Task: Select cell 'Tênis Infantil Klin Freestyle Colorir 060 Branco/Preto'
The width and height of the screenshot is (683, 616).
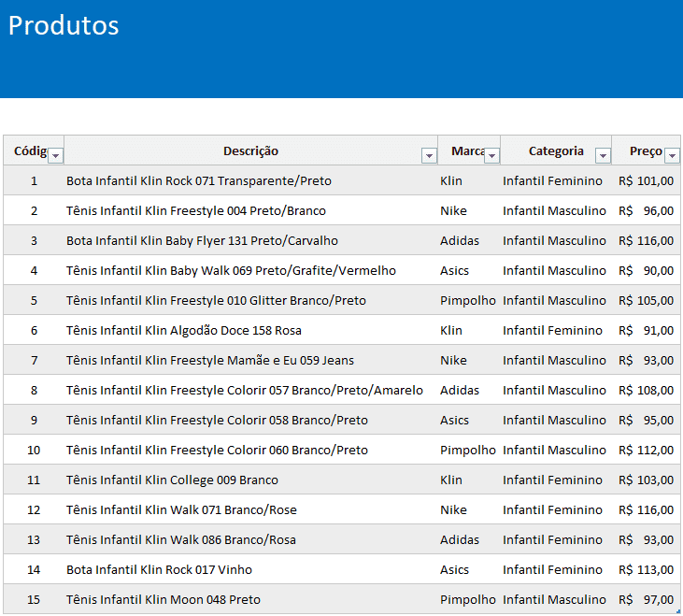Action: click(251, 450)
